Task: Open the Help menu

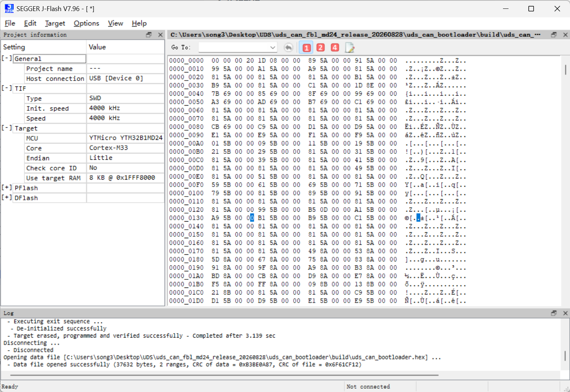Action: click(139, 23)
